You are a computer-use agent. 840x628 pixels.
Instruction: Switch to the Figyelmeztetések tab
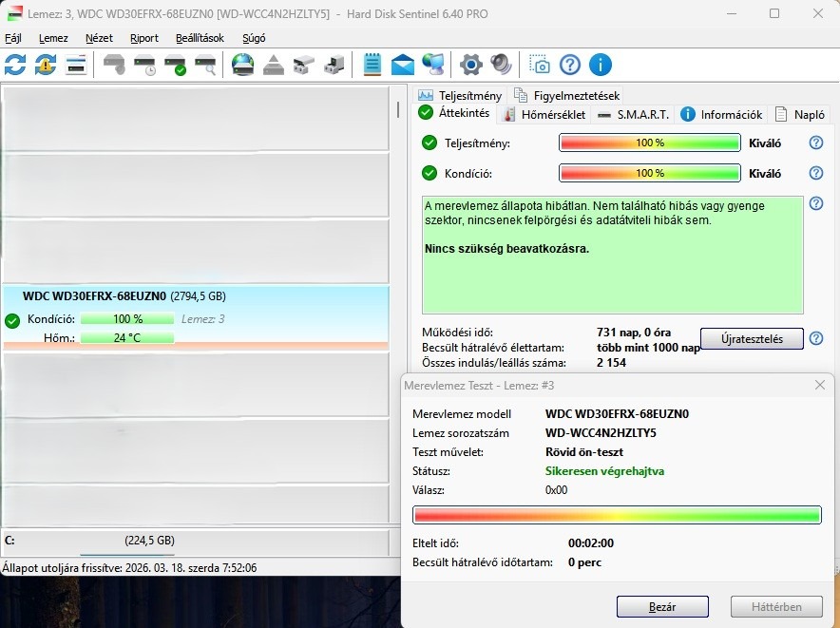566,95
